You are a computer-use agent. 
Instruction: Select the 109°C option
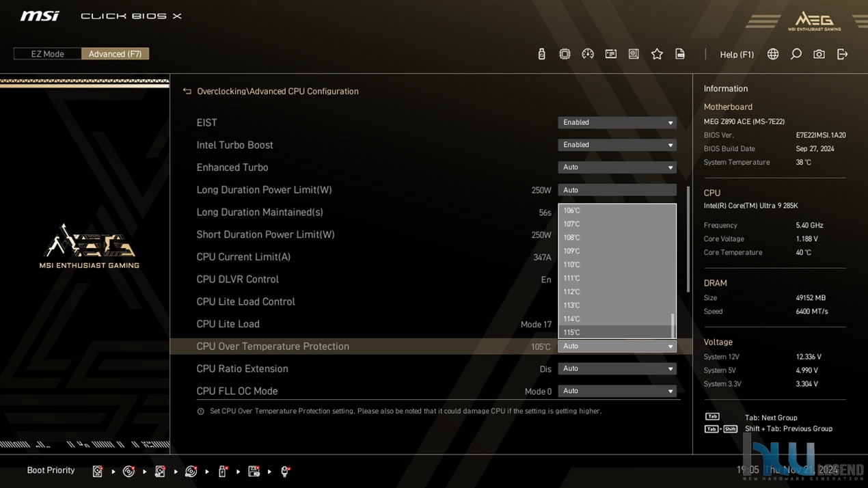click(x=614, y=251)
